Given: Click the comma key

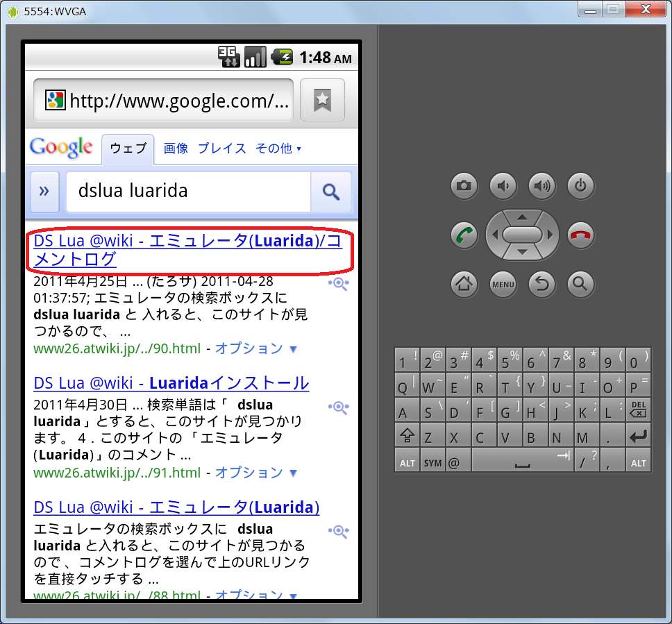Looking at the screenshot, I should pyautogui.click(x=612, y=461).
